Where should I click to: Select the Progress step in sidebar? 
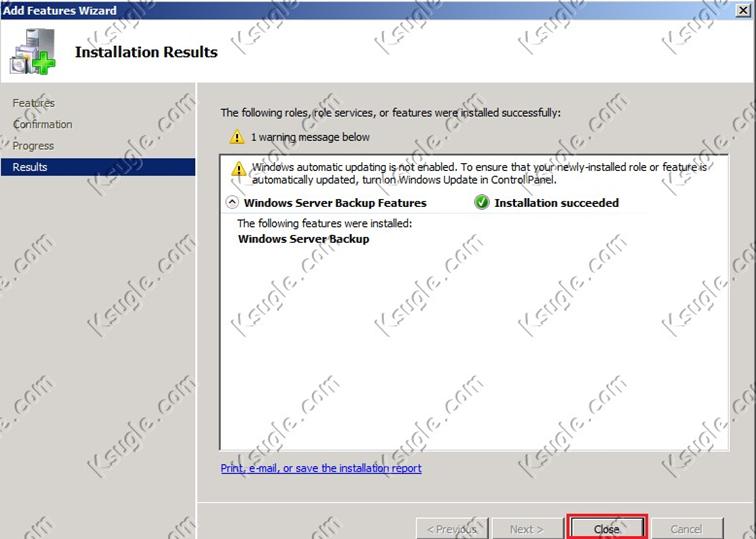[33, 146]
